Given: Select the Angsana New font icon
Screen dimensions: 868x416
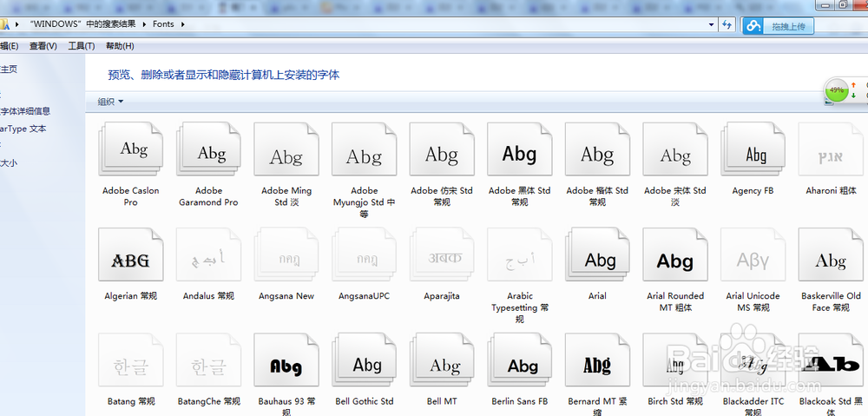Looking at the screenshot, I should tap(286, 254).
